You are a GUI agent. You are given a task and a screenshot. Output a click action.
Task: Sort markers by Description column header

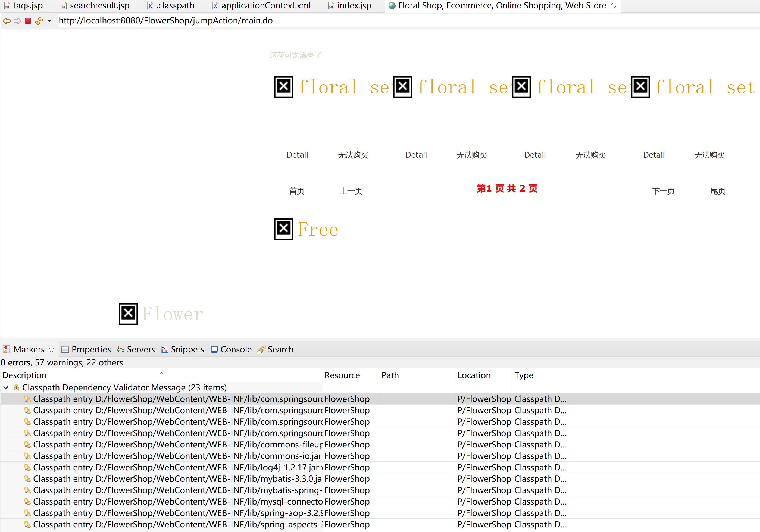pos(24,375)
